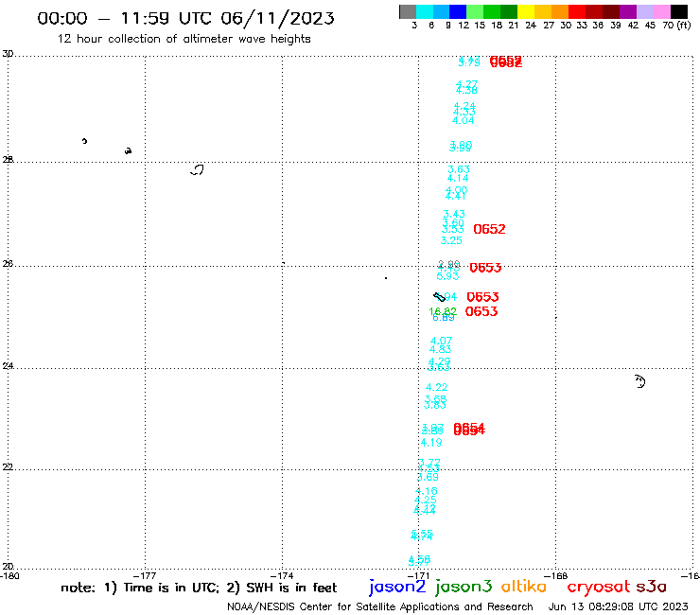700x615 pixels.
Task: Click the latitude 22 axis label
Action: 8,466
